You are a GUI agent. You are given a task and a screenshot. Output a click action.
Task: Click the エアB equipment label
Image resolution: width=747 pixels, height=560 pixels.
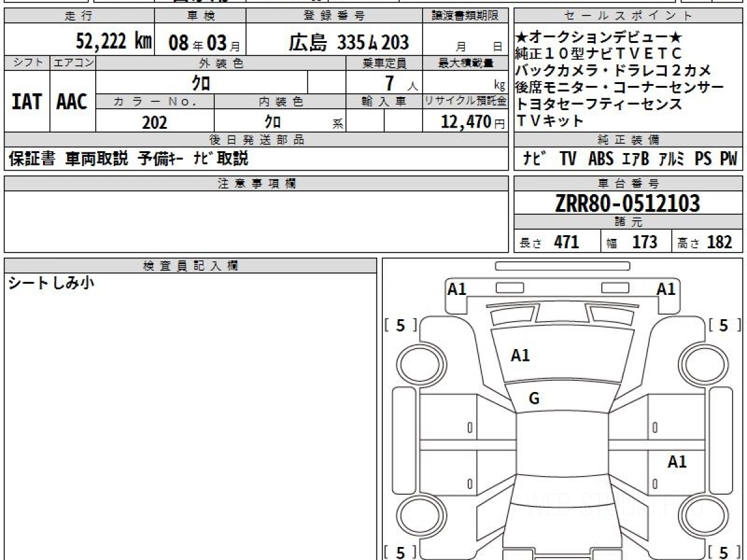pyautogui.click(x=636, y=159)
